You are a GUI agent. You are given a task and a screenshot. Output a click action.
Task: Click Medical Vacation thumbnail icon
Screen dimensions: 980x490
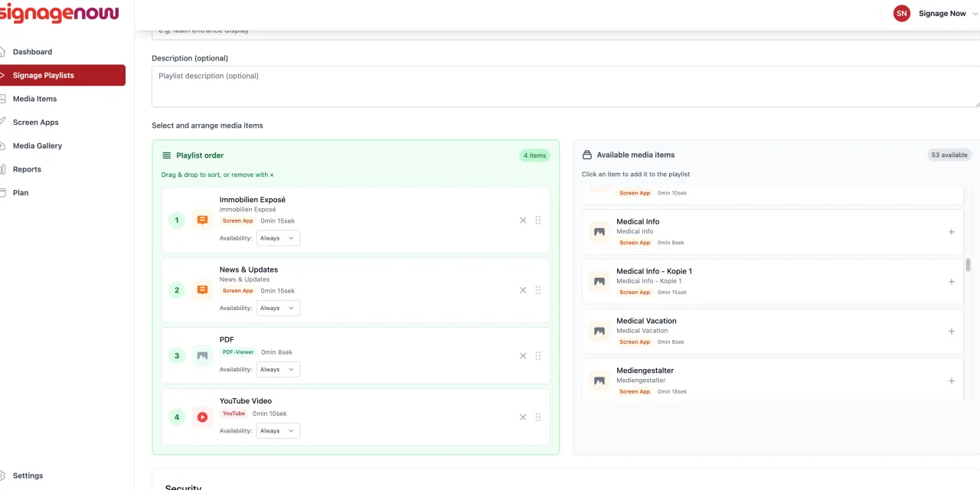[x=599, y=332]
